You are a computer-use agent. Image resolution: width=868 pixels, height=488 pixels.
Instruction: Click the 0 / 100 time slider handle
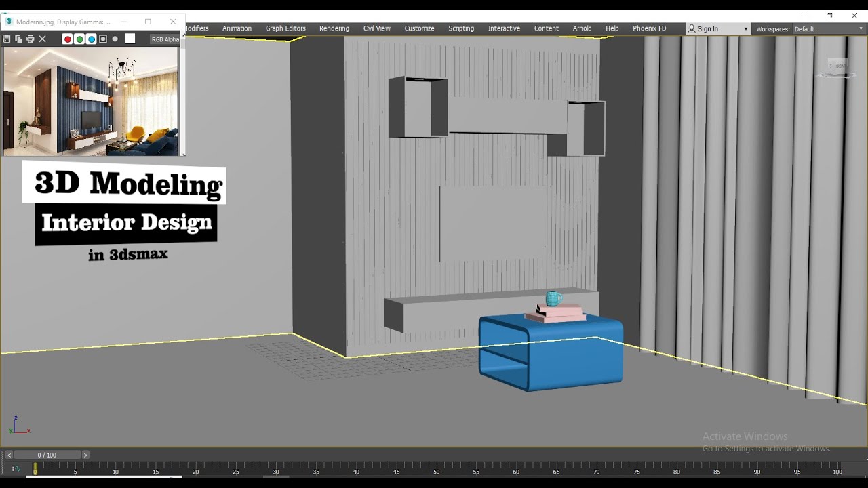click(x=47, y=455)
